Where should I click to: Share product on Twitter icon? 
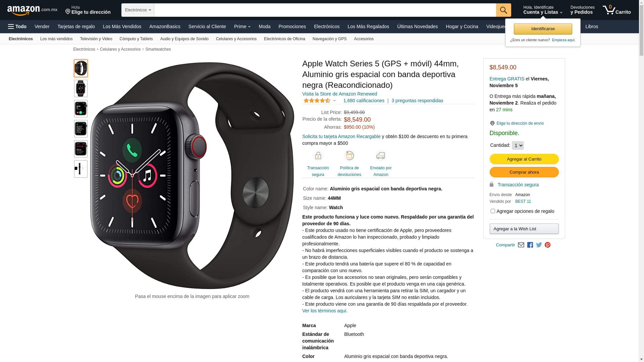coord(539,245)
